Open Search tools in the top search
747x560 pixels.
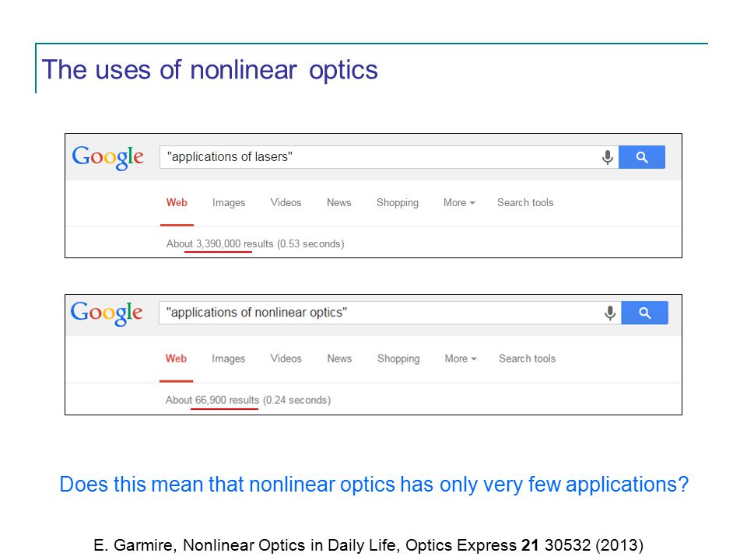click(x=525, y=203)
